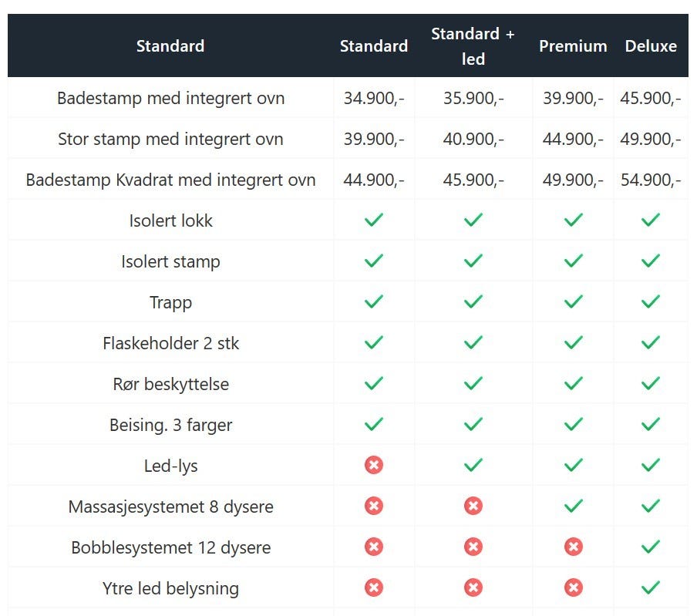Click the Badestamp med integrert ovn row label
This screenshot has height=616, width=697.
click(170, 98)
